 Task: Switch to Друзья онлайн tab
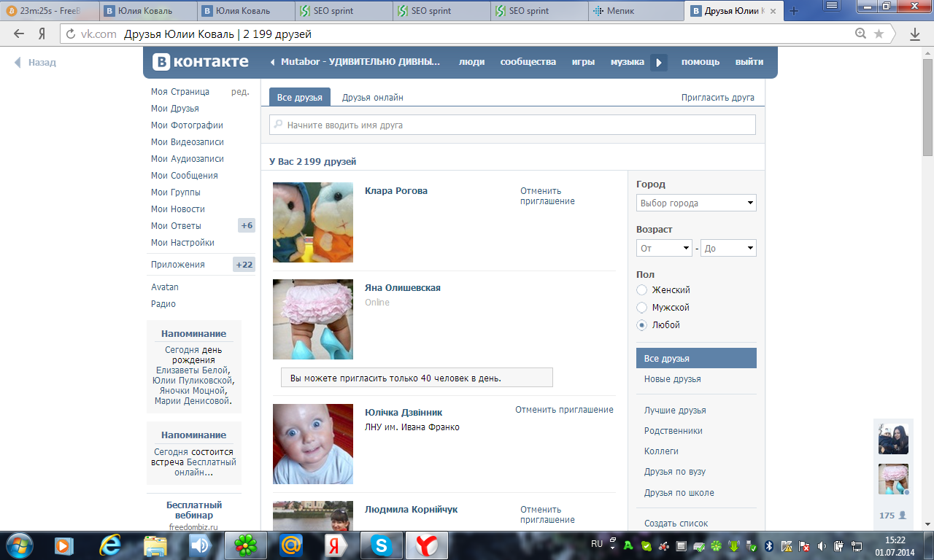373,97
